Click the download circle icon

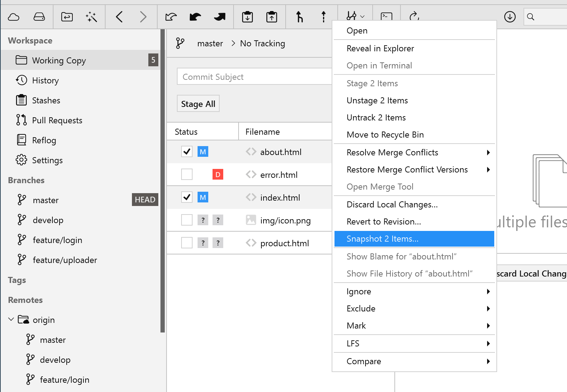pos(510,17)
